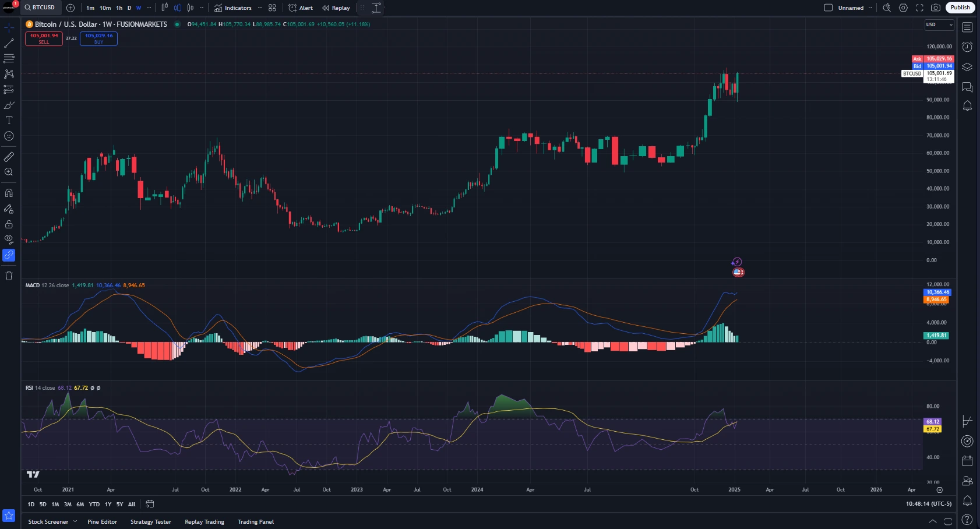Toggle lock all drawing tools
Image resolution: width=980 pixels, height=529 pixels.
click(9, 224)
